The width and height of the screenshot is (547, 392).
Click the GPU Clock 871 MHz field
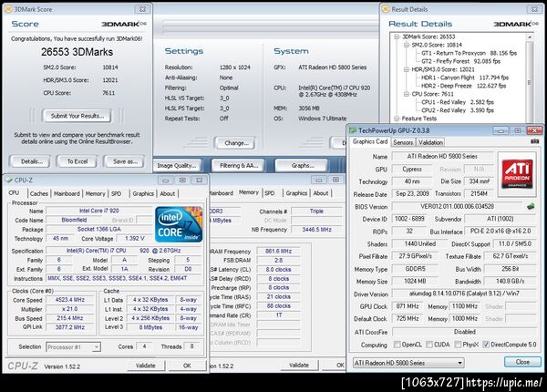pyautogui.click(x=408, y=306)
